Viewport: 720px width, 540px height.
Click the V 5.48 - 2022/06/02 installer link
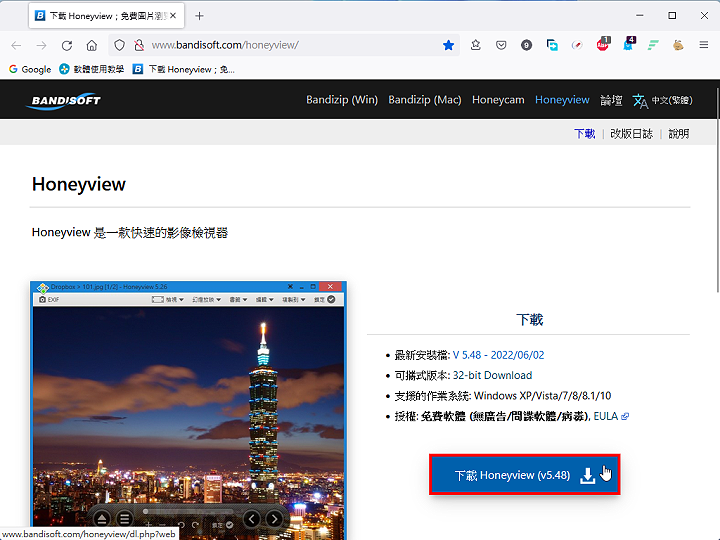click(x=498, y=355)
